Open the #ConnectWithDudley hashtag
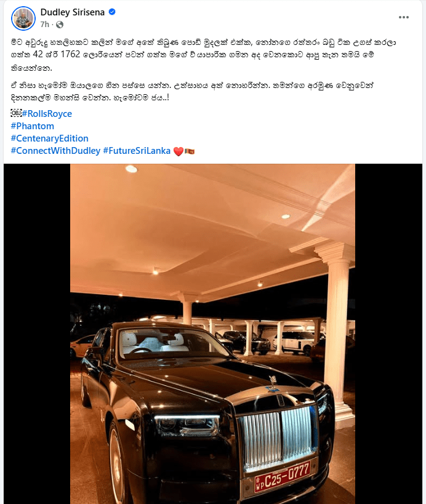 click(55, 151)
